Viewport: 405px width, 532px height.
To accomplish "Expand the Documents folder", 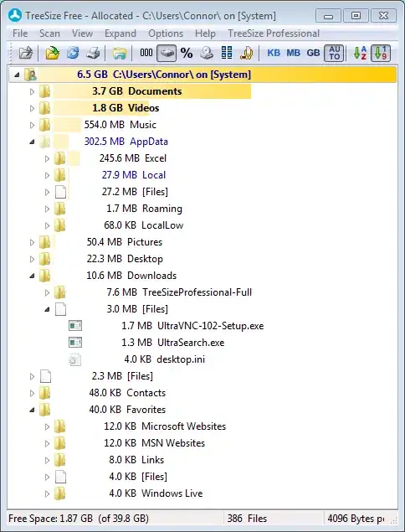I will (x=32, y=91).
